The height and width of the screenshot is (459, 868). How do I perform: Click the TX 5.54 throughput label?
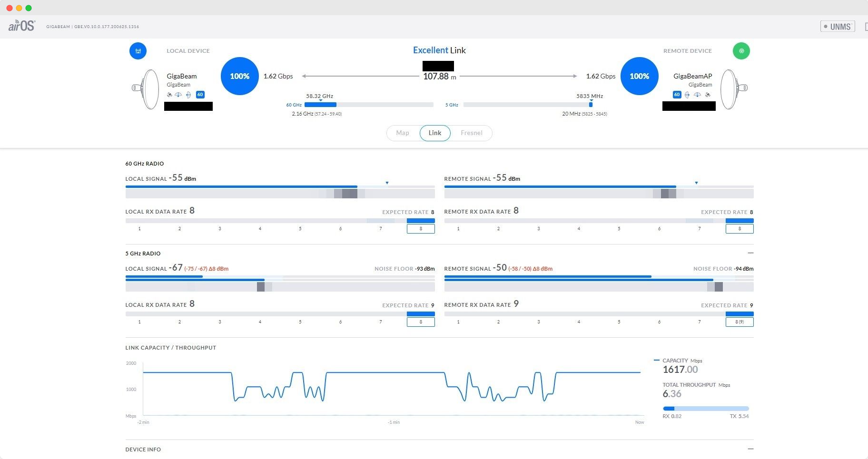pos(739,416)
